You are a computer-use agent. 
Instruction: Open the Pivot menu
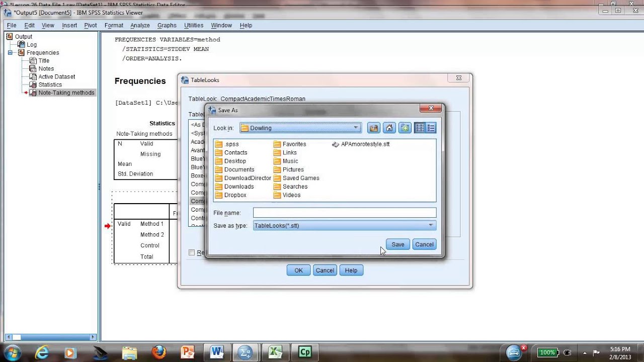(x=91, y=25)
